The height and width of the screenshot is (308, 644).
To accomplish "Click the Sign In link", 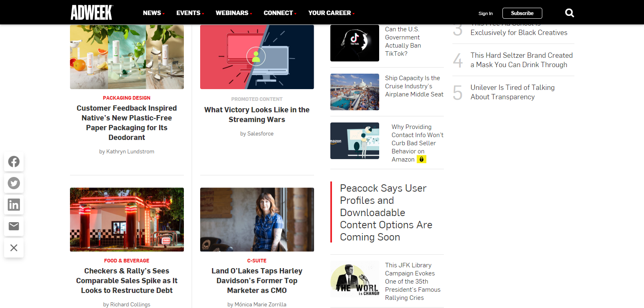I will [x=485, y=13].
